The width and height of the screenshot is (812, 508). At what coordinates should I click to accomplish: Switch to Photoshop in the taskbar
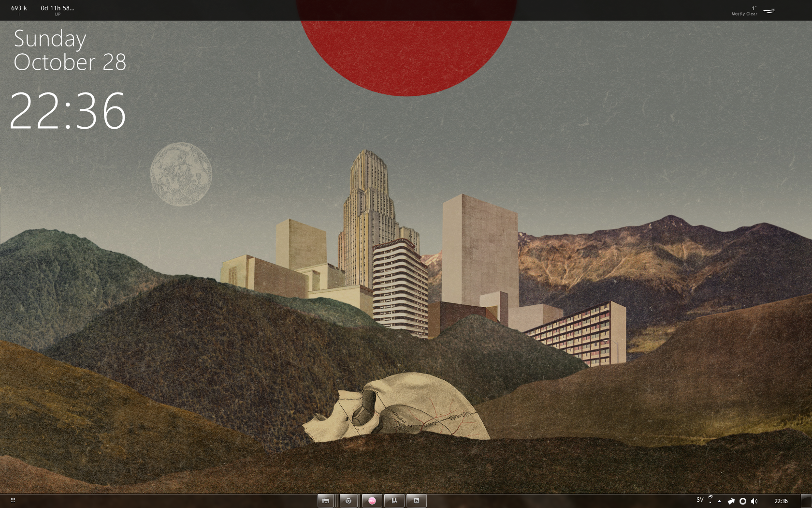(416, 501)
